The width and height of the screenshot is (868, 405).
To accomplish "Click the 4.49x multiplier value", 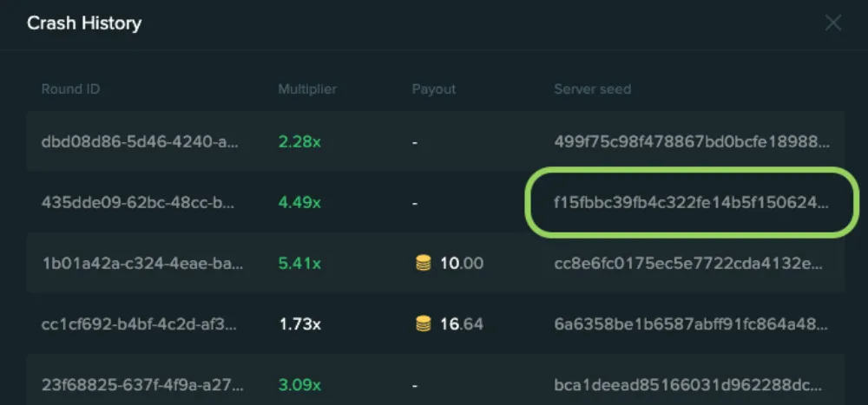I will (299, 203).
